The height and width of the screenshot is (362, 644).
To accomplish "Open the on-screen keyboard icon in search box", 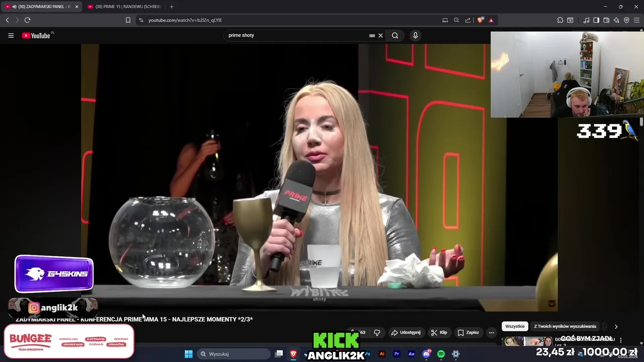I will click(x=372, y=35).
